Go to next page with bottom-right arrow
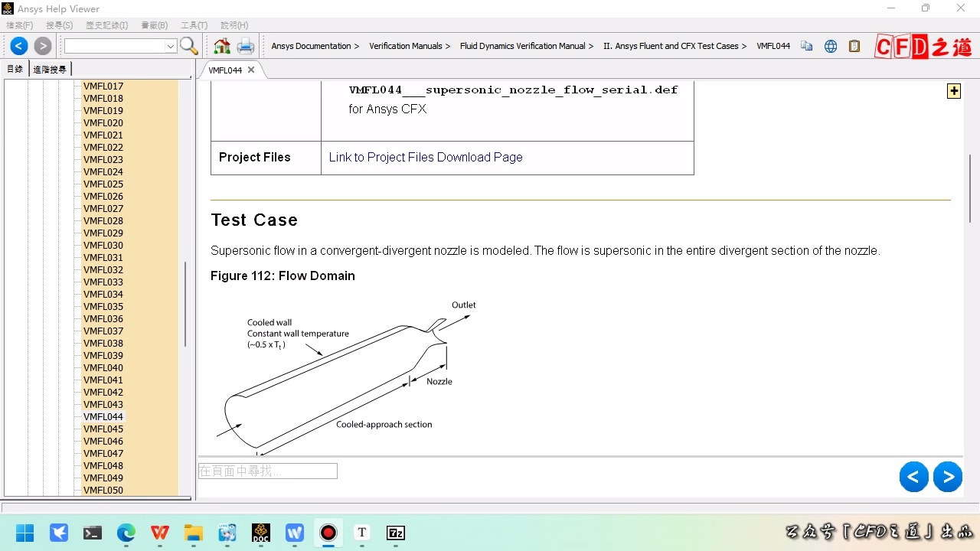This screenshot has width=980, height=551. pos(948,477)
